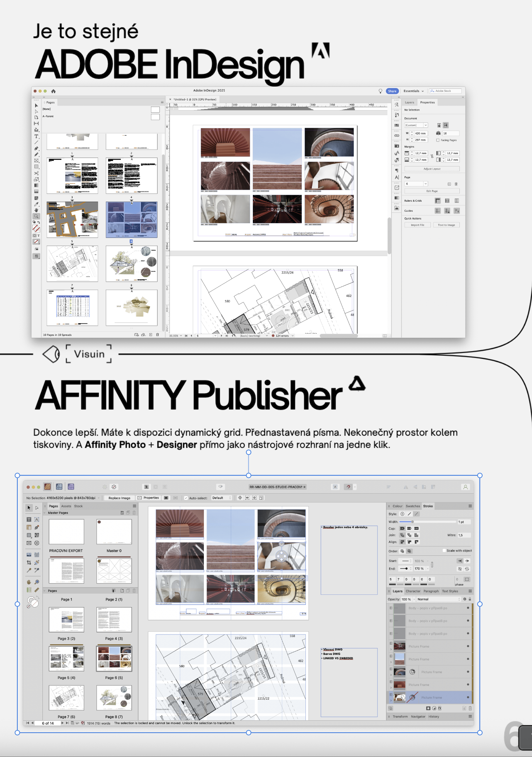Viewport: 532px width, 757px height.
Task: Toggle Scale with object checkbox
Action: pyautogui.click(x=444, y=551)
